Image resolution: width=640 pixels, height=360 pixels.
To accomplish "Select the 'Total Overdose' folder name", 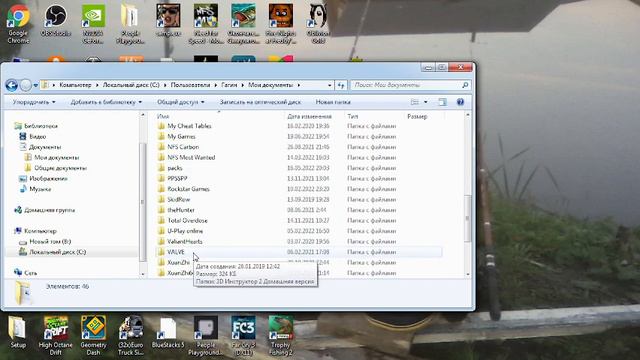I will [187, 220].
